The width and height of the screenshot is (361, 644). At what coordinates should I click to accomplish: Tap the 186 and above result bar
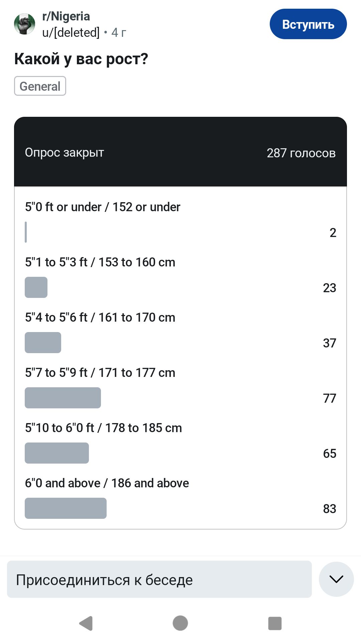click(x=66, y=508)
